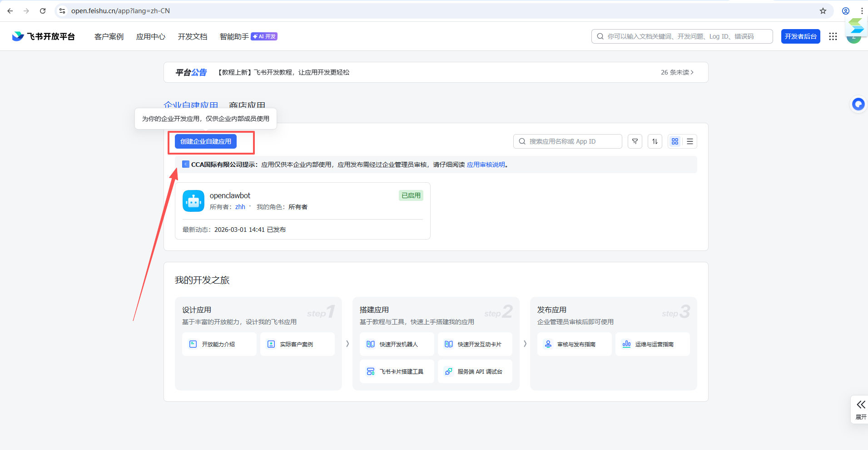Open the 飞书卡片搭建工具 entry
Image resolution: width=868 pixels, height=450 pixels.
point(397,371)
